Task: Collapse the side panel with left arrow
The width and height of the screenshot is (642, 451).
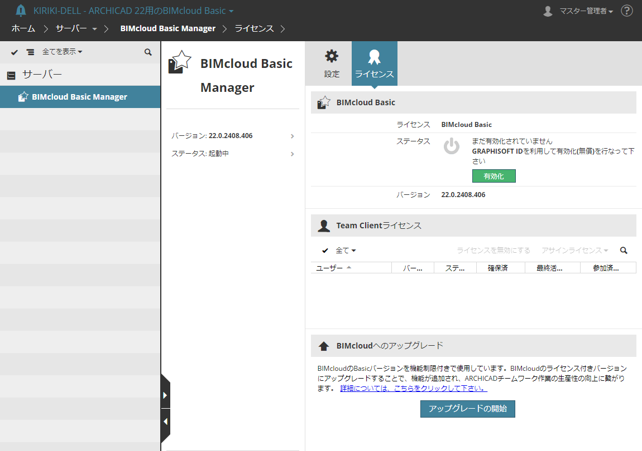Action: click(165, 422)
